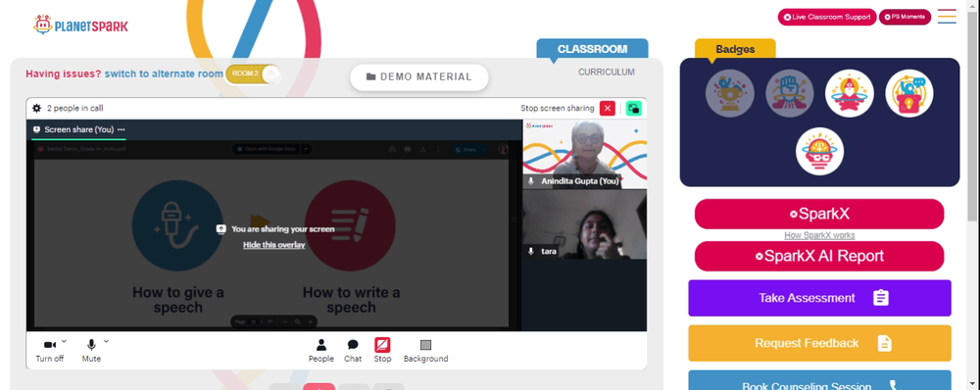The height and width of the screenshot is (390, 980).
Task: Click the brain with glasses badge
Action: click(x=820, y=151)
